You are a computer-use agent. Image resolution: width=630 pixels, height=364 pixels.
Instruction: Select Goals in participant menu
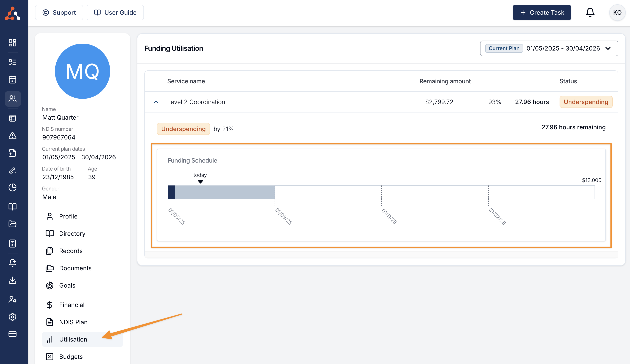[67, 285]
